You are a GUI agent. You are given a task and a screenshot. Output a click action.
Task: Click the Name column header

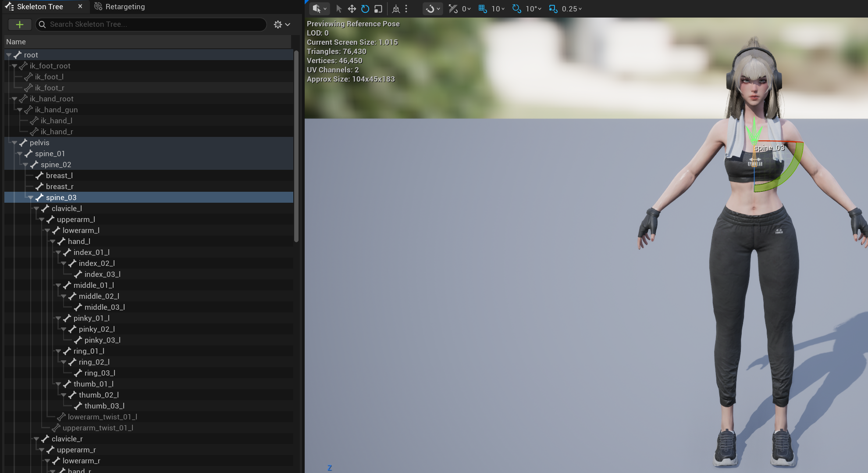pyautogui.click(x=16, y=42)
